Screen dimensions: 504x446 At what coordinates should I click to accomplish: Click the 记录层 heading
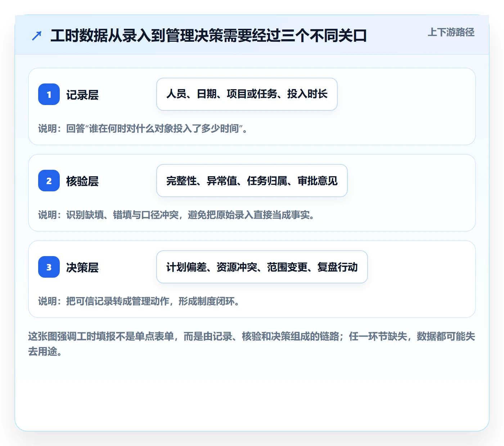(82, 95)
